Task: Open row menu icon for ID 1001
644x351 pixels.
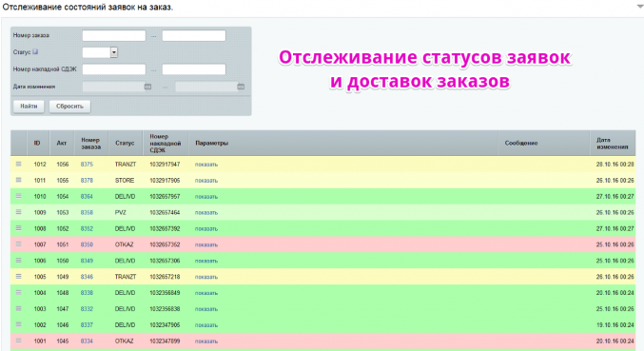Action: 18,341
